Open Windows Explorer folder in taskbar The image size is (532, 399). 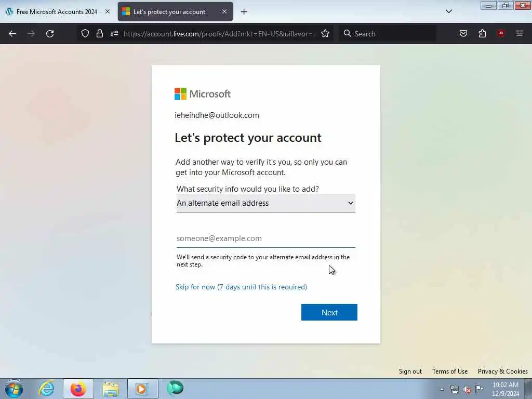coord(111,389)
